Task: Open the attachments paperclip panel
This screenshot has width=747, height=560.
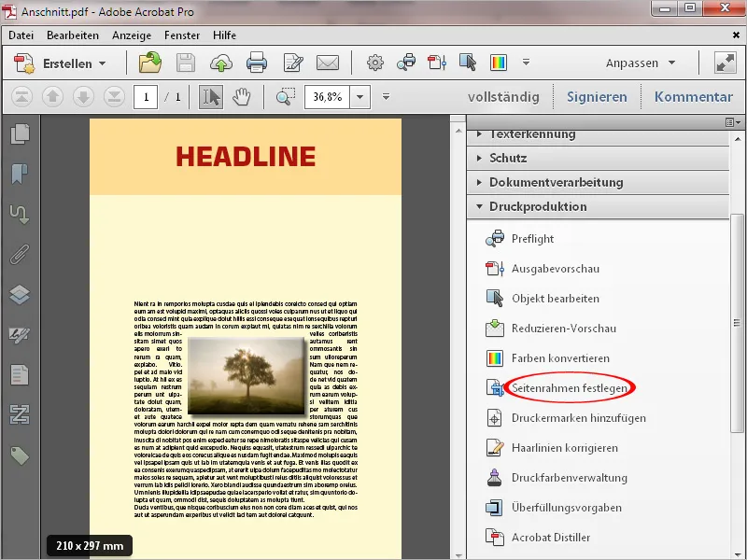Action: click(20, 255)
